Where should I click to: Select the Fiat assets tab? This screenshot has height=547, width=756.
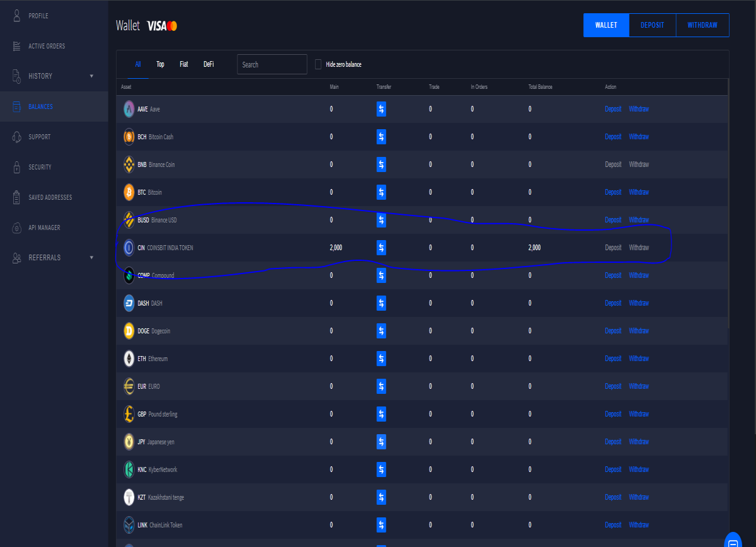click(184, 64)
